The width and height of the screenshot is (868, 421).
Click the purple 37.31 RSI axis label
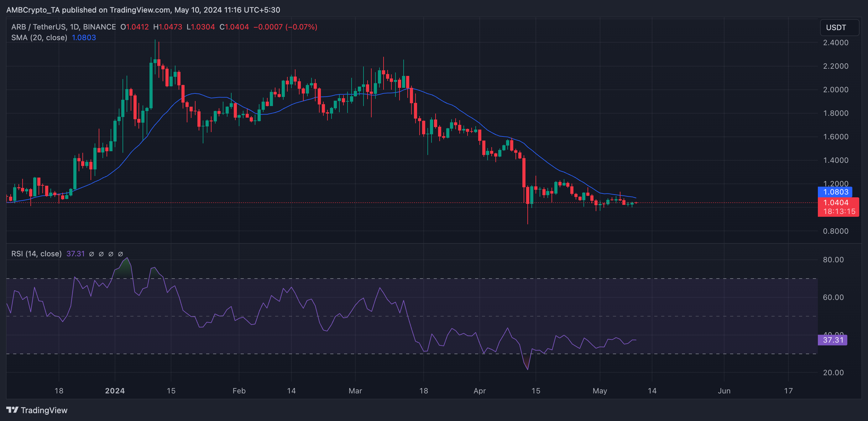(x=832, y=340)
